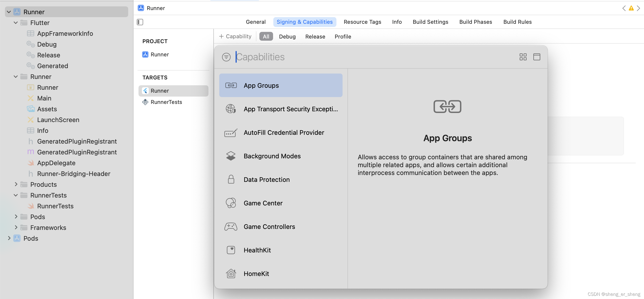Select the Profile configuration filter
644x299 pixels.
[x=343, y=37]
